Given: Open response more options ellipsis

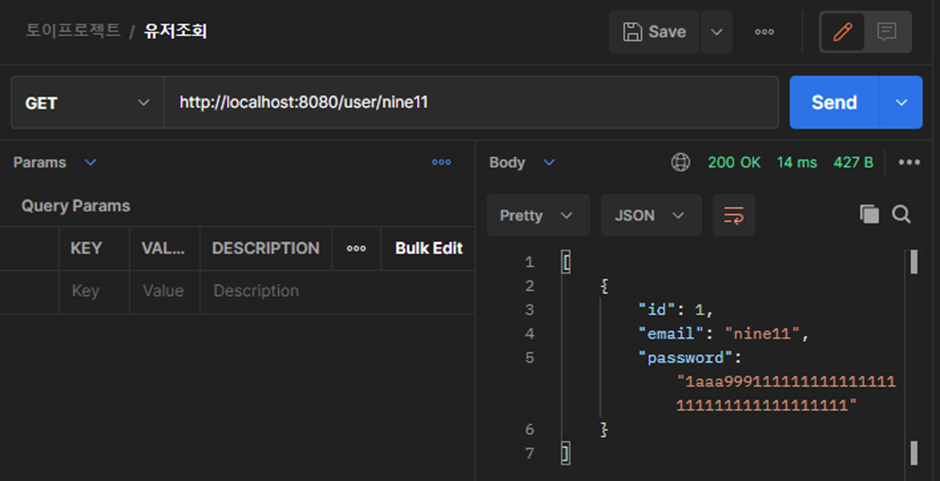Looking at the screenshot, I should [x=909, y=163].
